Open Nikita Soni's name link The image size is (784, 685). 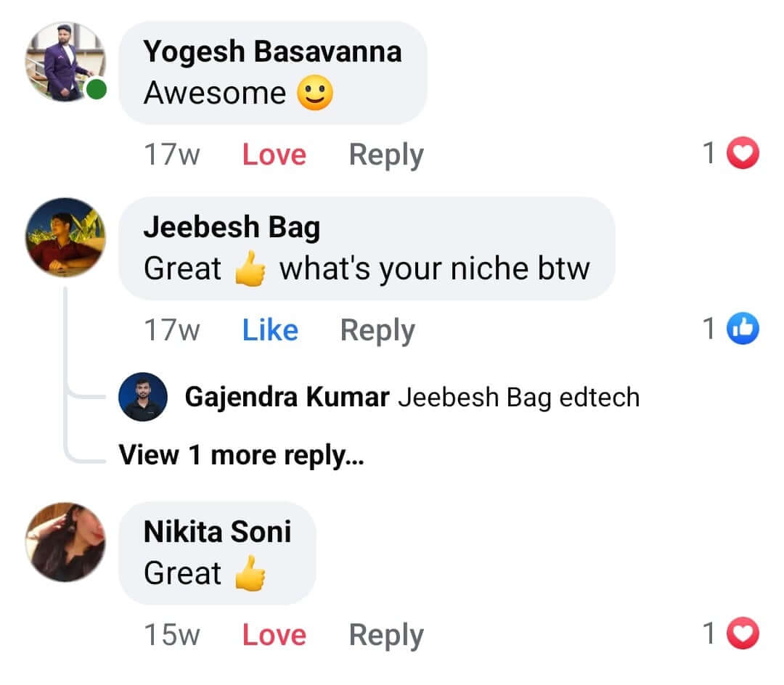[x=217, y=531]
